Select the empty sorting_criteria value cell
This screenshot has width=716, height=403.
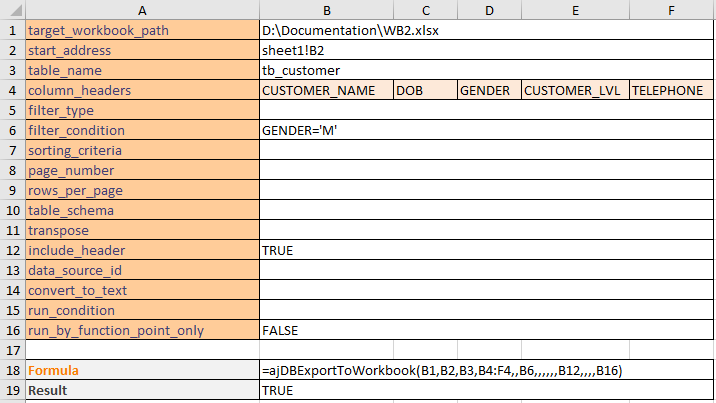click(x=486, y=150)
